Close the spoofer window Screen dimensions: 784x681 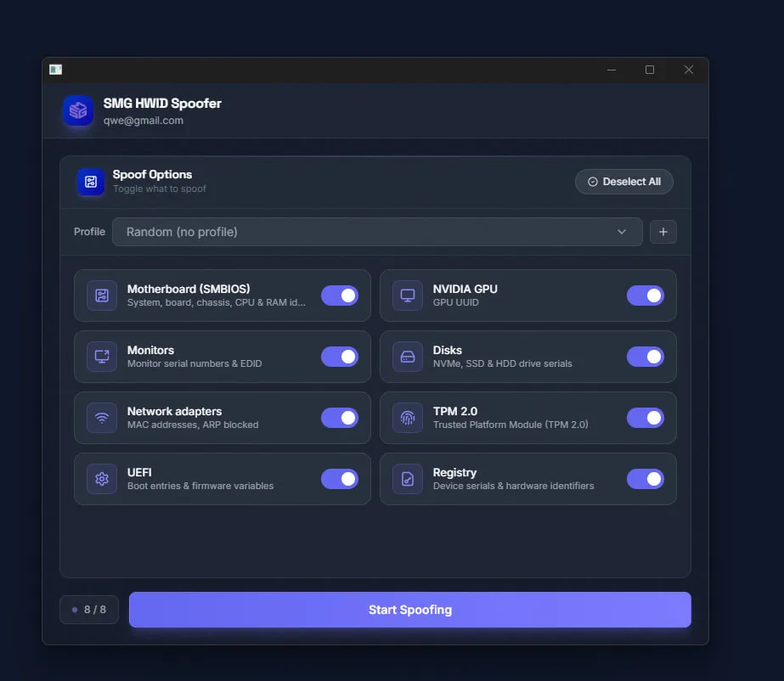(689, 70)
